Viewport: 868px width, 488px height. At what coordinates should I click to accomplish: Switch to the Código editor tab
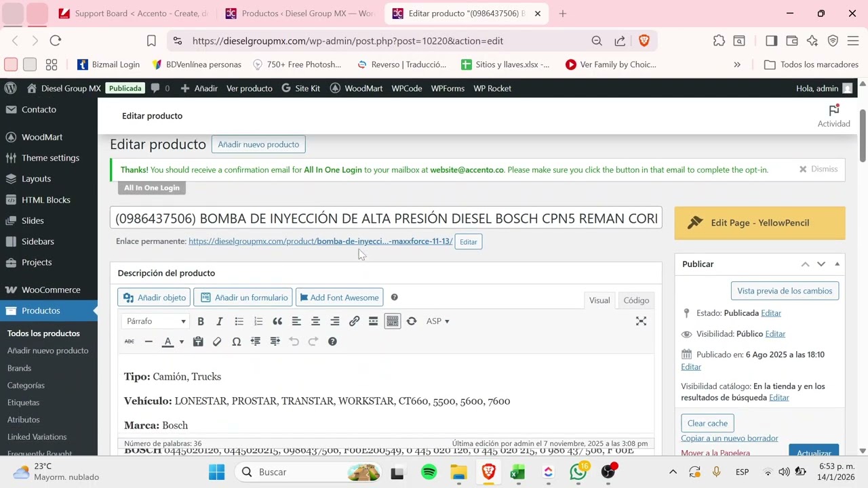pos(636,300)
